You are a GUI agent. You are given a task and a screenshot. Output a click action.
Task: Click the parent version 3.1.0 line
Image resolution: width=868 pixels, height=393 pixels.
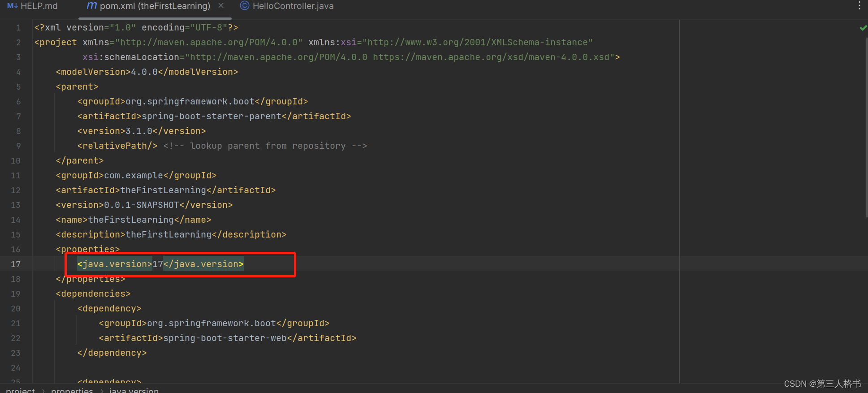pyautogui.click(x=142, y=131)
